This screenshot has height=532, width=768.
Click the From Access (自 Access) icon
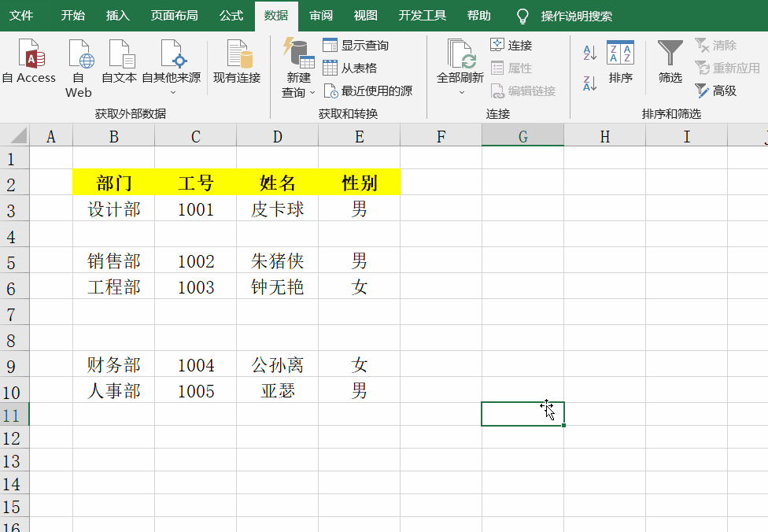(31, 54)
